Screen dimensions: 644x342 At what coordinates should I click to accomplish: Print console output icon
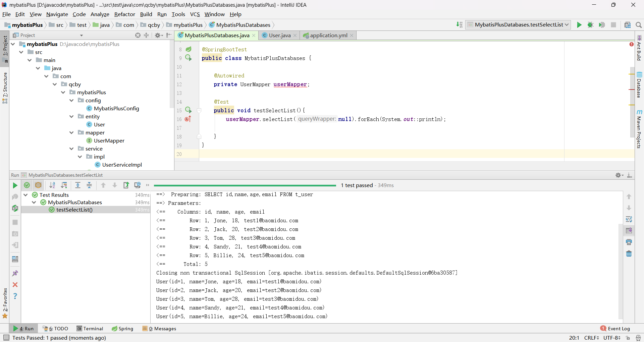pos(629,242)
